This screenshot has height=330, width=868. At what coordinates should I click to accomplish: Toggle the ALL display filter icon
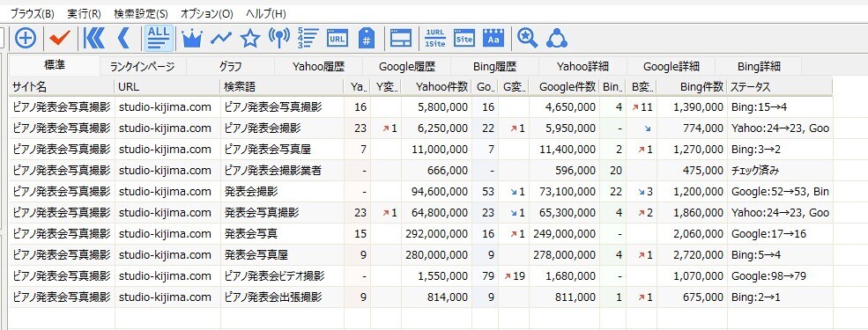159,38
